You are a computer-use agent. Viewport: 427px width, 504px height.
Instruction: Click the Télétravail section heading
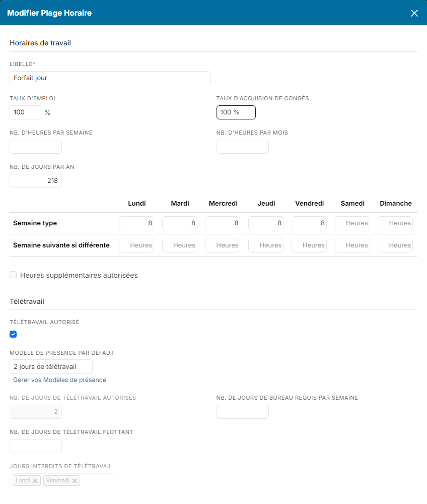(x=27, y=301)
